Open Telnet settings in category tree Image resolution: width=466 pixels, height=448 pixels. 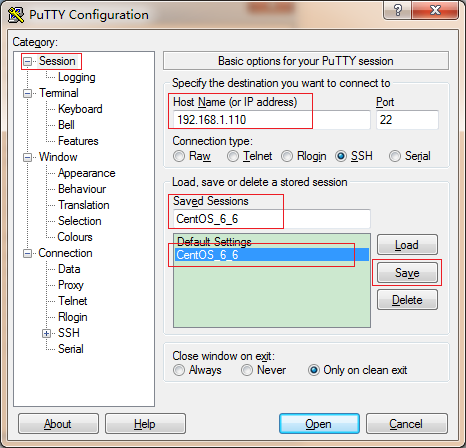(x=72, y=301)
